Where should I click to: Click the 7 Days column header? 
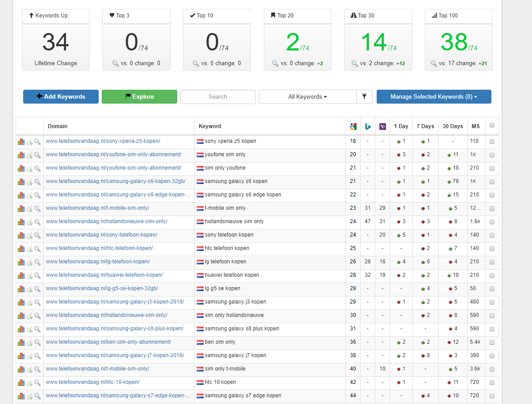[425, 126]
